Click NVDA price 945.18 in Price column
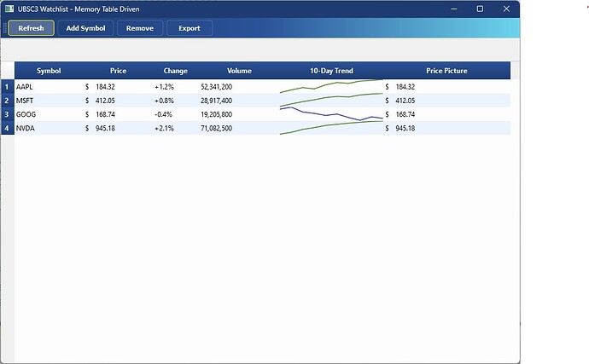This screenshot has width=589, height=364. (118, 129)
